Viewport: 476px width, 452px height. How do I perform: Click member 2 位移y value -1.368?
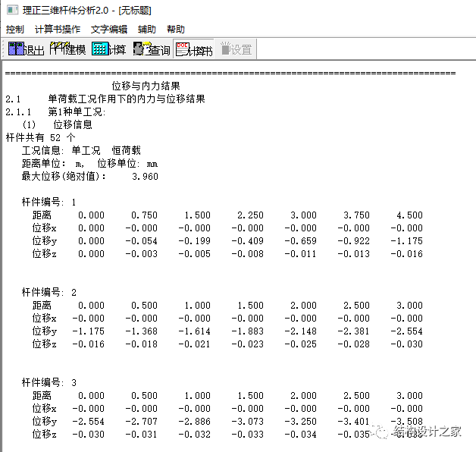point(142,331)
